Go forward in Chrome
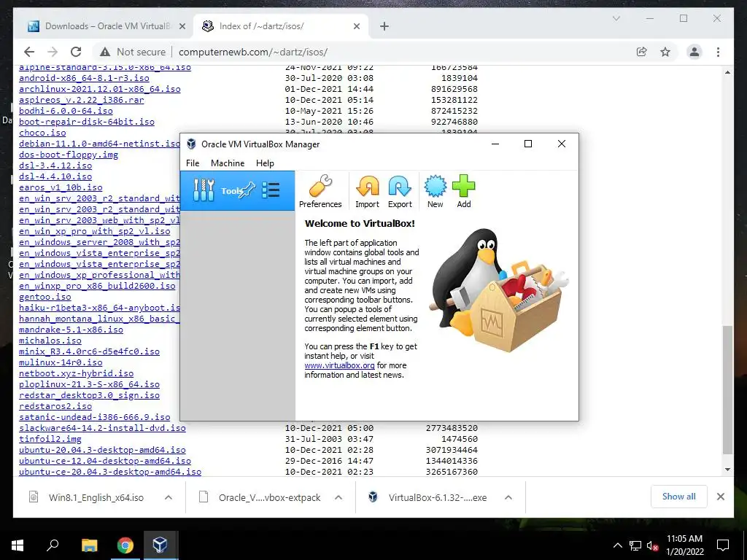Viewport: 747px width, 560px height. coord(53,52)
